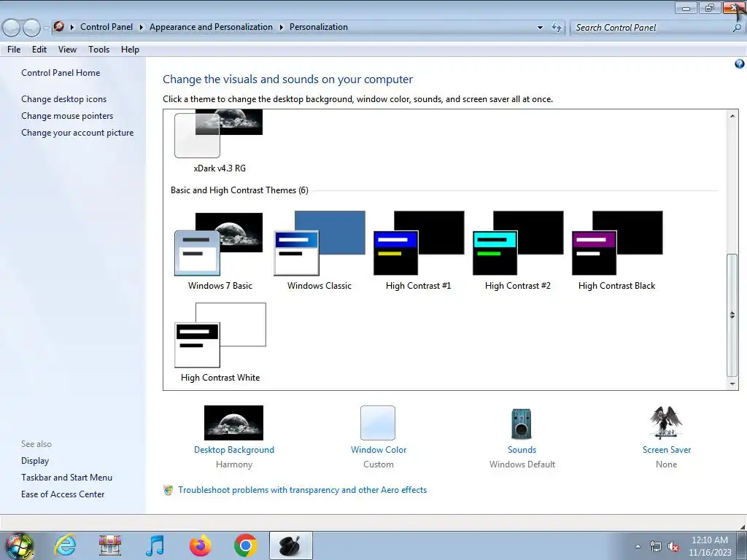Screen dimensions: 747x560
Task: Apply the High Contrast Black theme
Action: [616, 251]
